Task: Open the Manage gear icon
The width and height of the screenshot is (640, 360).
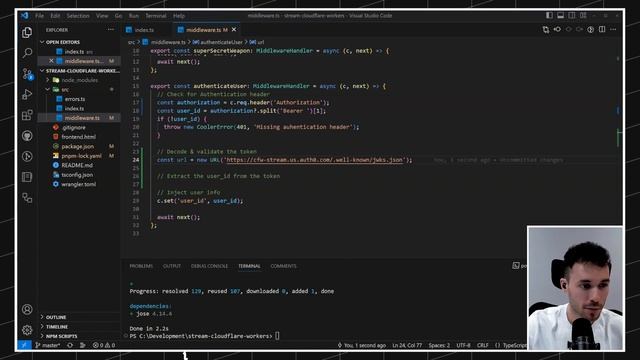Action: click(27, 330)
